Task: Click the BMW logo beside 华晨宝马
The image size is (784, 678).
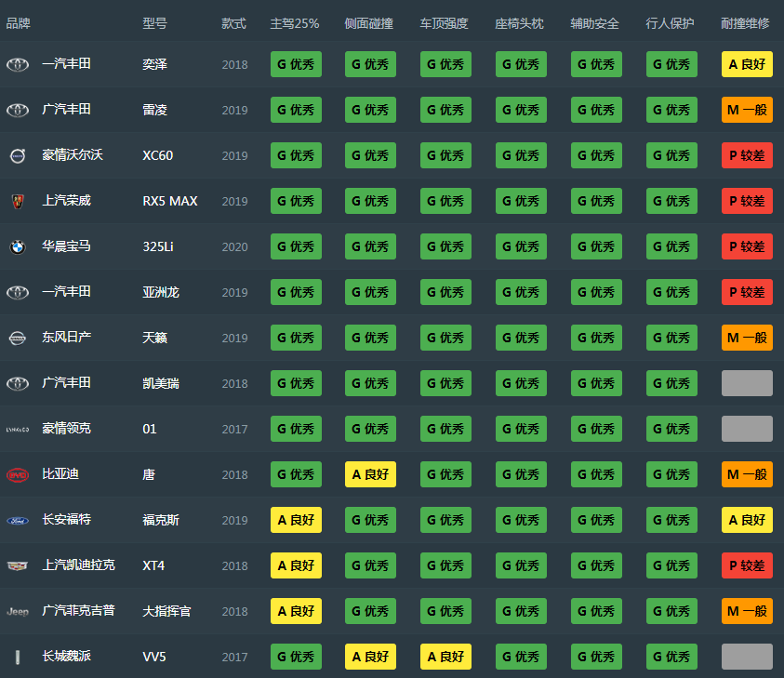Action: coord(18,246)
